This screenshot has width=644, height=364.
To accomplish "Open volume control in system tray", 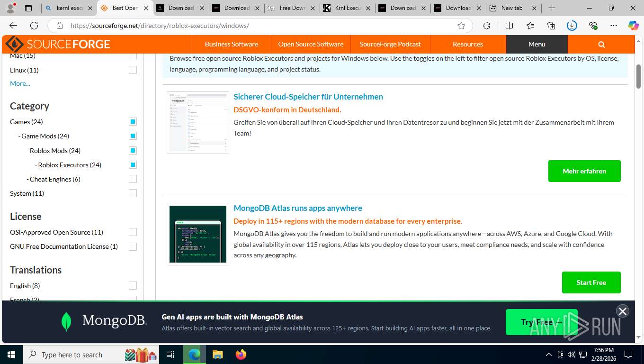I will point(571,355).
